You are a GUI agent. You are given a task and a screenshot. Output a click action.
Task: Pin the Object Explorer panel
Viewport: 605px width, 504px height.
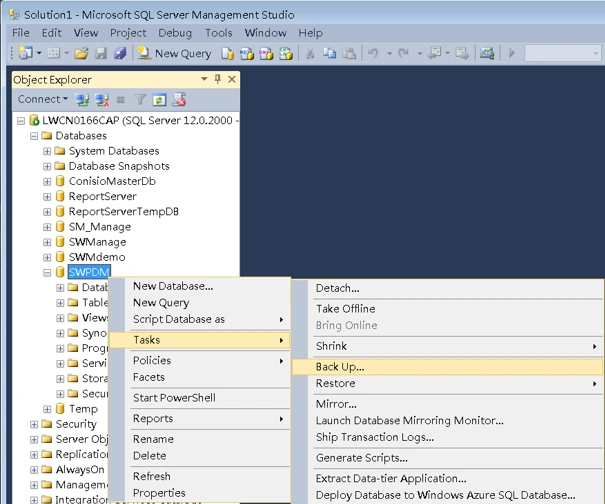click(218, 79)
